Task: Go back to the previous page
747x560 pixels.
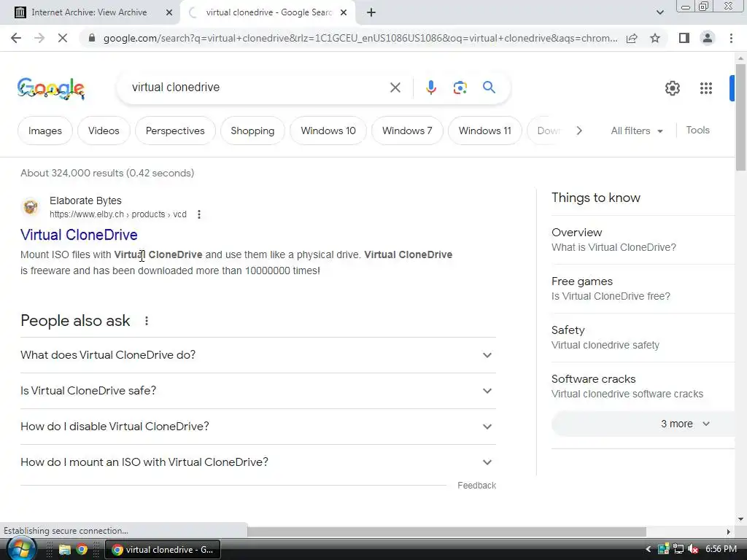Action: coord(16,38)
